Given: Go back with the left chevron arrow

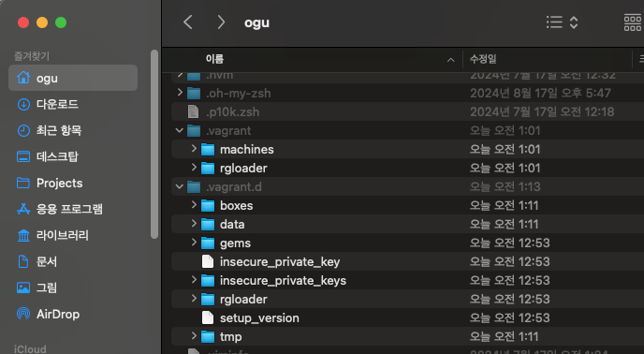Looking at the screenshot, I should 188,22.
